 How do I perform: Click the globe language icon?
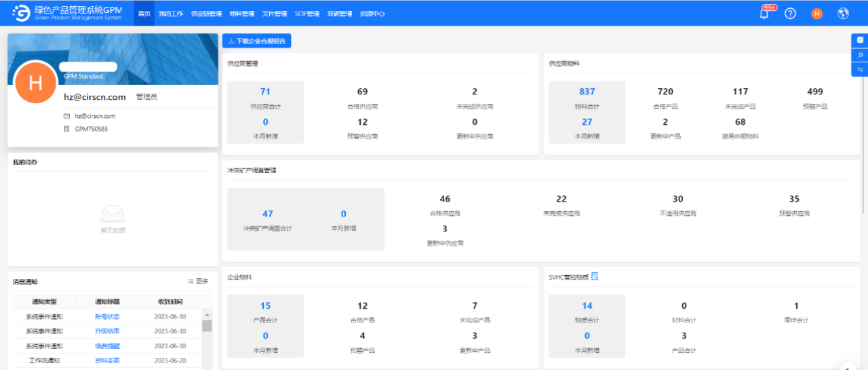844,14
